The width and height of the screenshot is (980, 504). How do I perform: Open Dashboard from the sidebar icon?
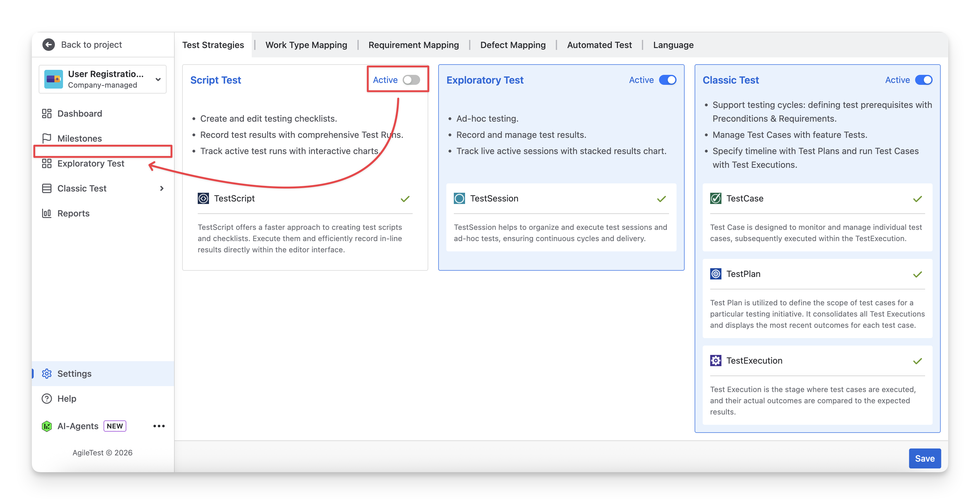(46, 113)
